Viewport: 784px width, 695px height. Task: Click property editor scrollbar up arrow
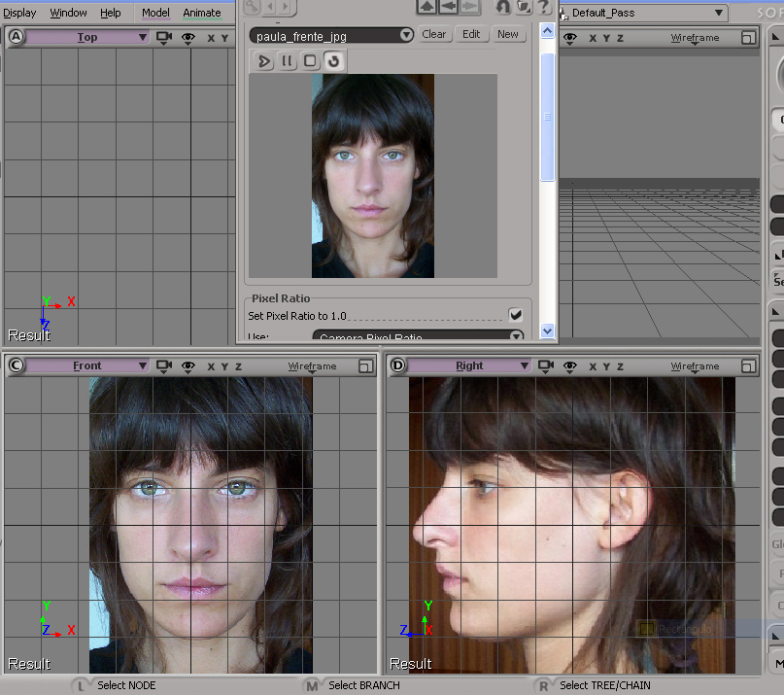pyautogui.click(x=548, y=31)
